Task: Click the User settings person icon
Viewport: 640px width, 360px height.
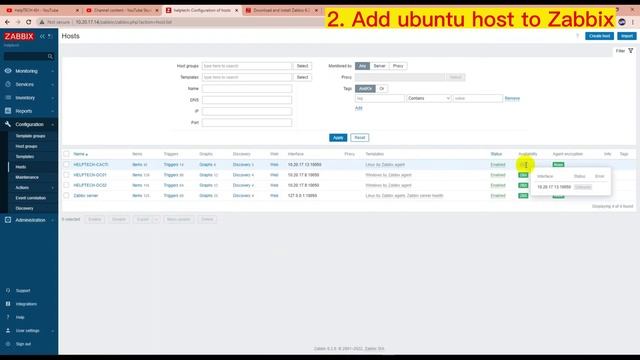Action: [8, 331]
